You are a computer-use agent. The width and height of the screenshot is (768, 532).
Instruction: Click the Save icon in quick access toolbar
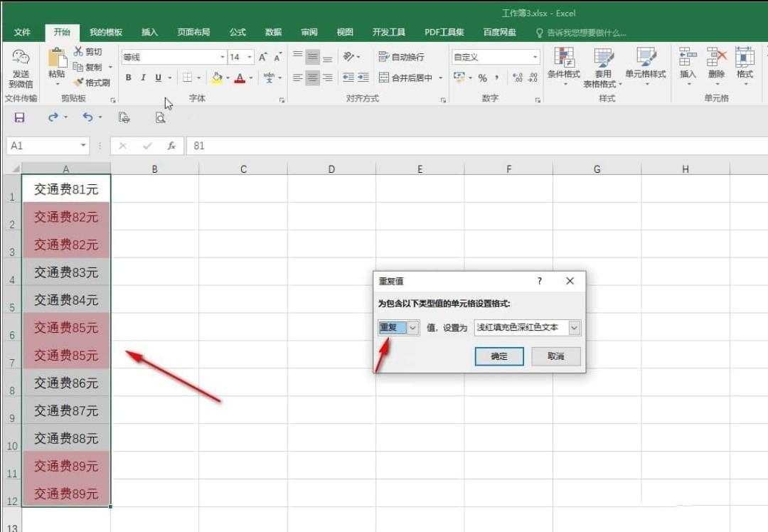click(20, 117)
